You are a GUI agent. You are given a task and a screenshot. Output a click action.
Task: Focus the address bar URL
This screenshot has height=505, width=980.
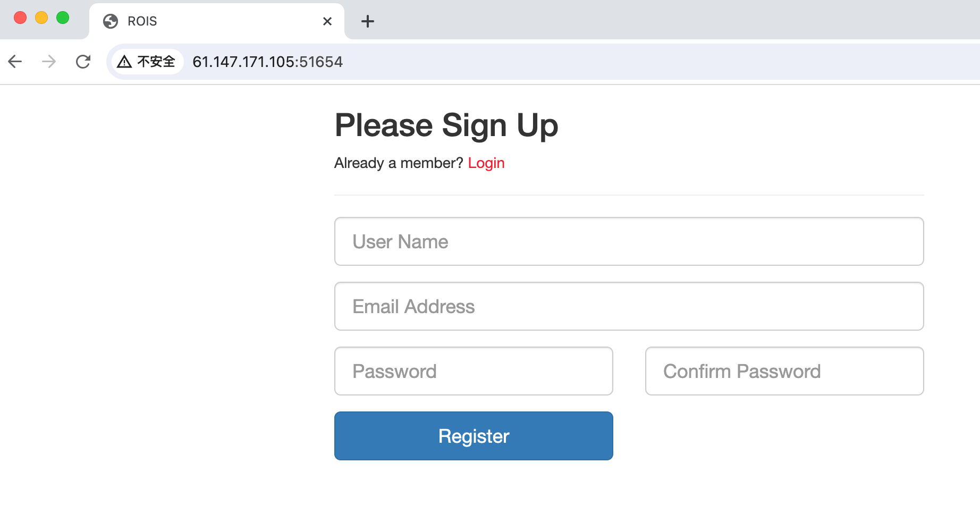(267, 62)
